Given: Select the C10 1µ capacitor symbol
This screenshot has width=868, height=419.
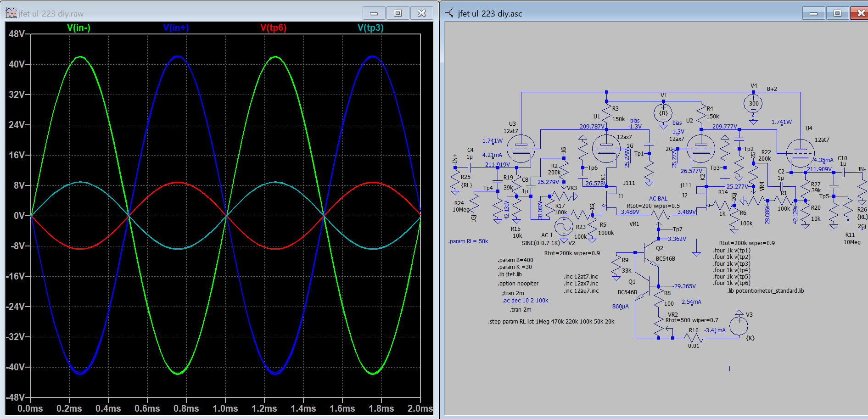Looking at the screenshot, I should point(843,173).
